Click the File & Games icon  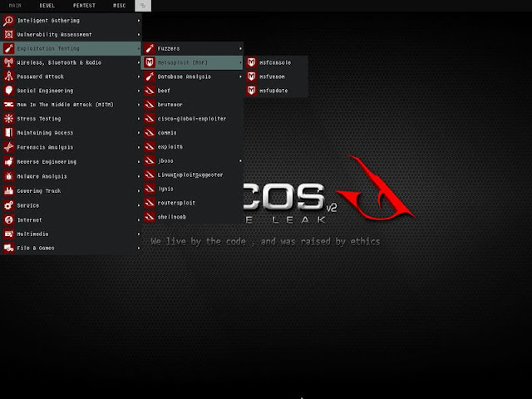pos(9,248)
